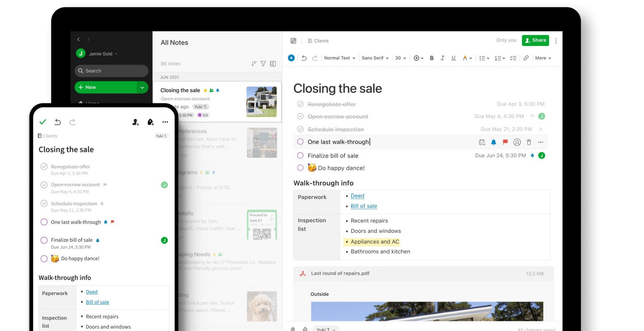
Task: Click the blue insert plus icon
Action: [291, 58]
